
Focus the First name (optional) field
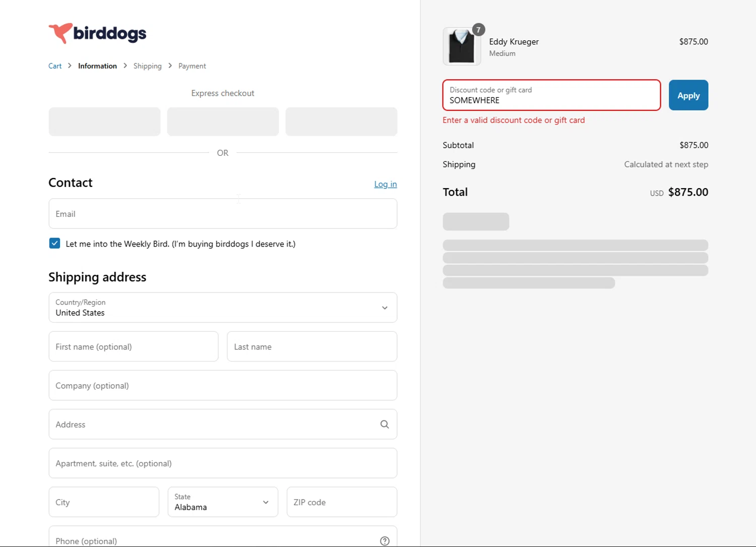pos(134,346)
